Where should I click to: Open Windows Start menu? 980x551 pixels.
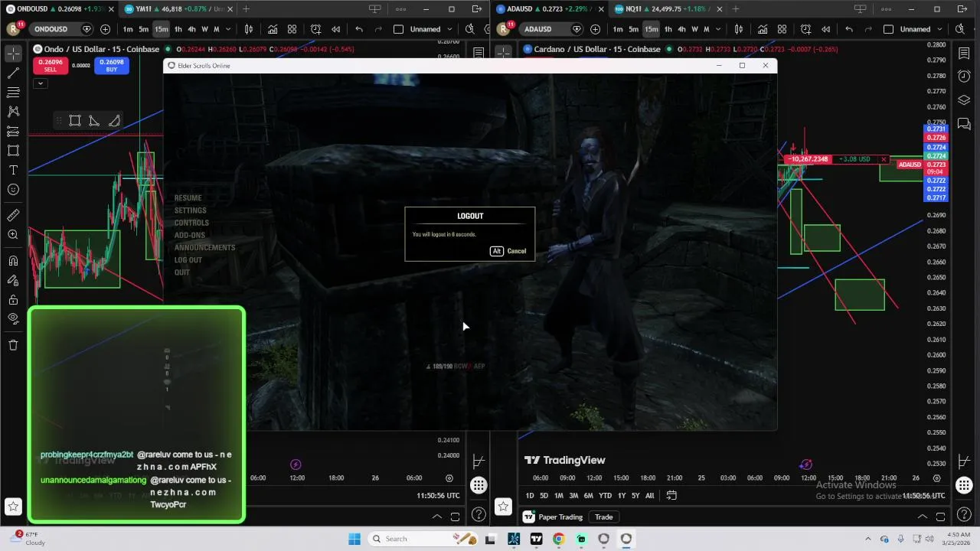click(354, 539)
